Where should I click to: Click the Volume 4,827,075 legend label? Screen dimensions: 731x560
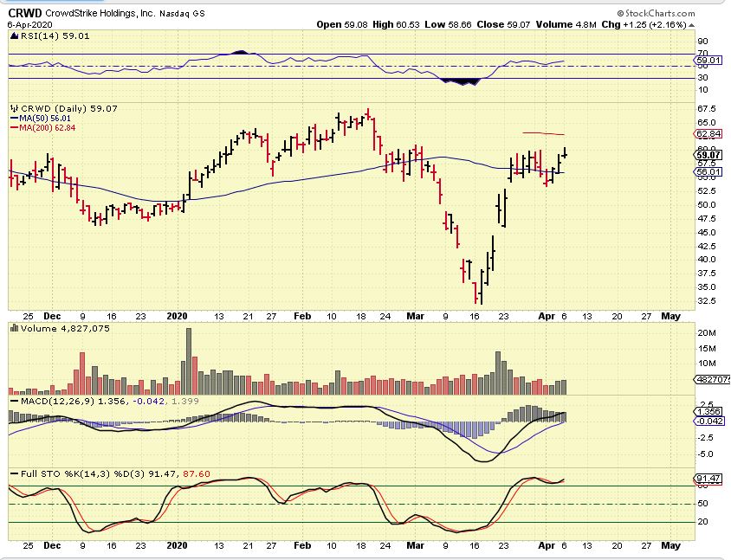point(65,328)
